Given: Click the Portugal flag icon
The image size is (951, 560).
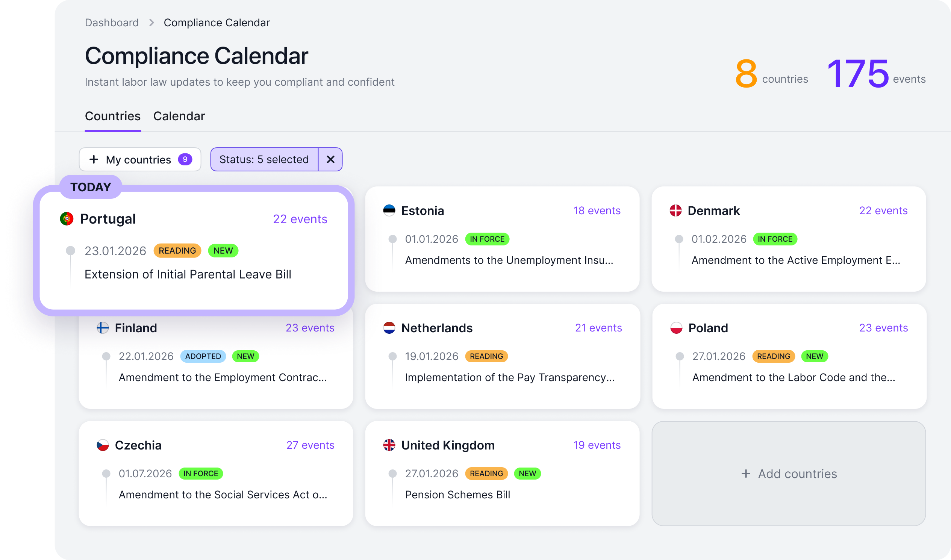Looking at the screenshot, I should coord(67,218).
